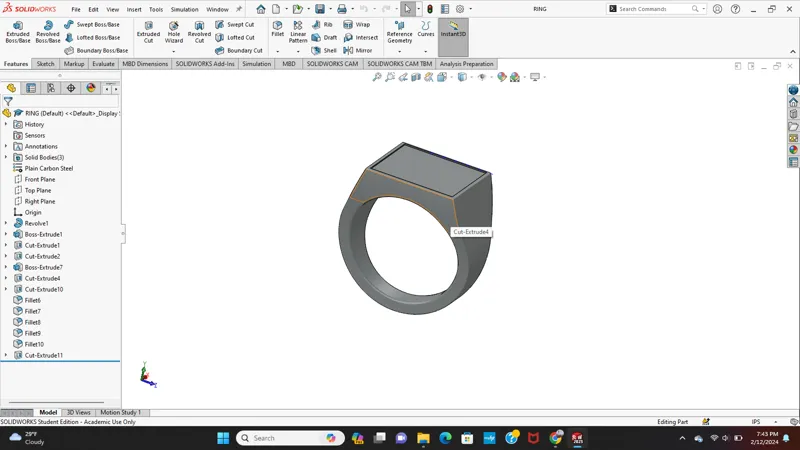Switch to the 3D Views tab
Screen dimensions: 800x450
click(79, 412)
